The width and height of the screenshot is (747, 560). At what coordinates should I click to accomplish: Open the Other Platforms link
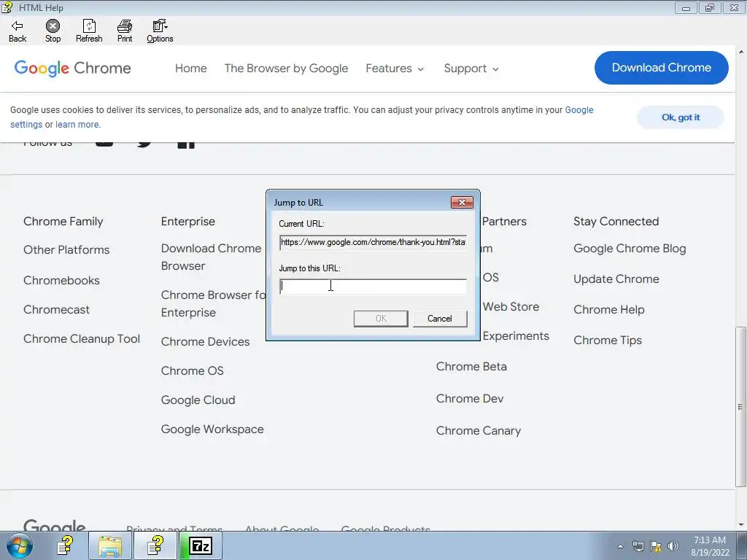66,250
